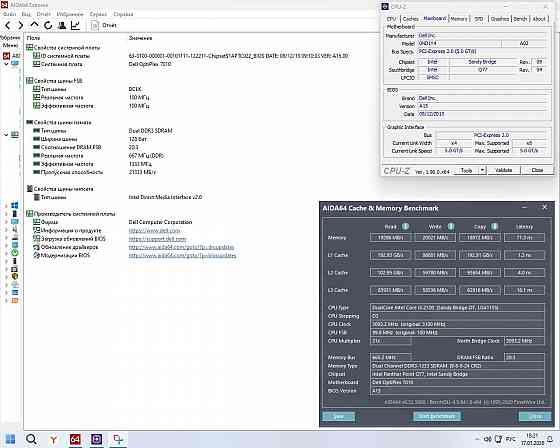
Task: Click the Close button in CPU-Z
Action: click(537, 170)
